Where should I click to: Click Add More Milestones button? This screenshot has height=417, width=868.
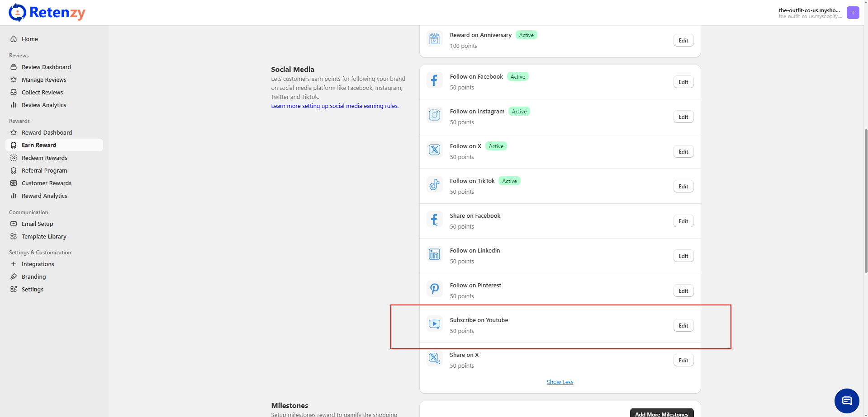pyautogui.click(x=661, y=413)
